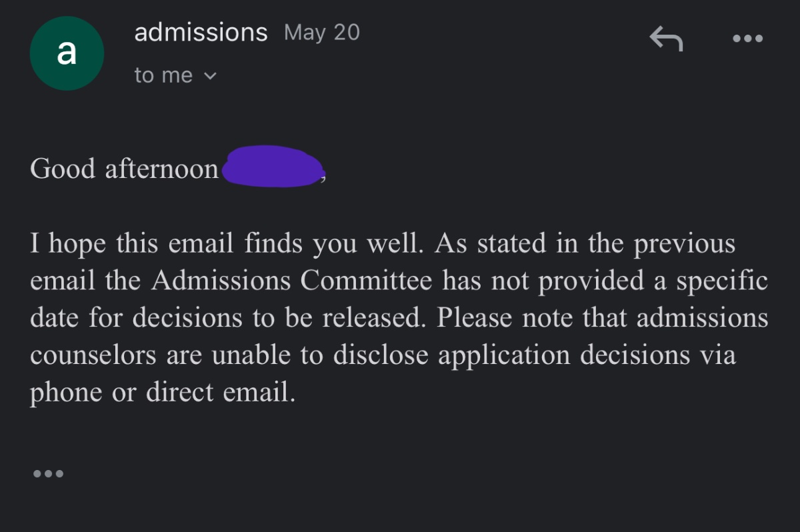Show trimmed content via the bottom ellipsis
800x532 pixels.
click(48, 474)
